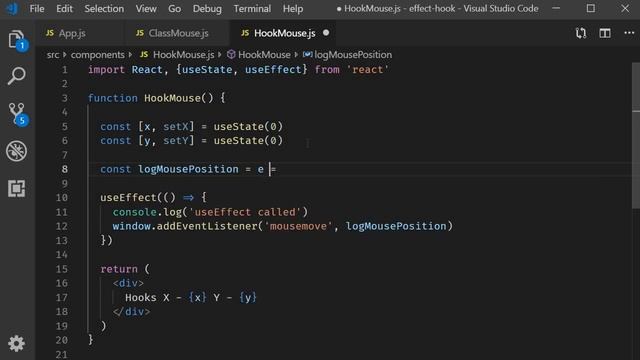Open the Terminal menu
The height and width of the screenshot is (360, 640).
coord(252,9)
